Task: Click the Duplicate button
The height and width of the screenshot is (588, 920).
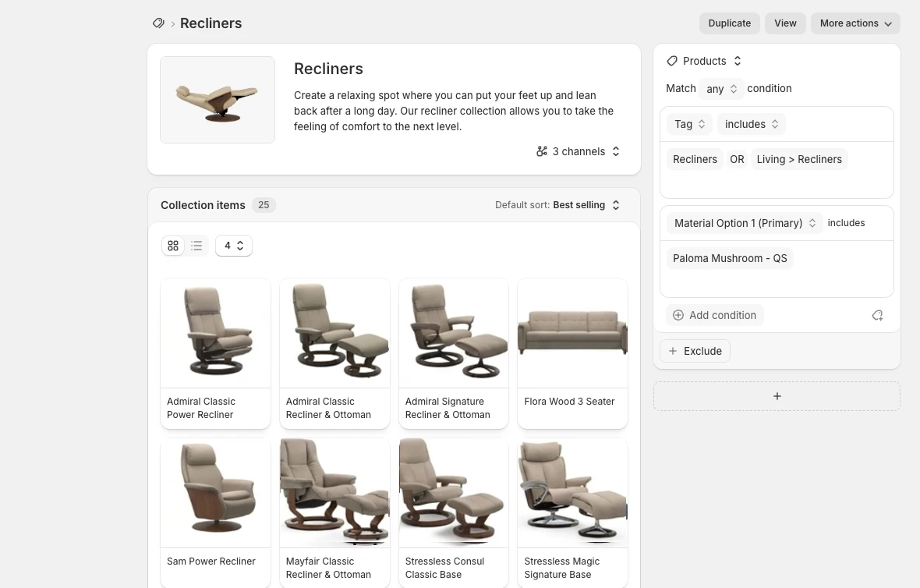Action: 729,23
